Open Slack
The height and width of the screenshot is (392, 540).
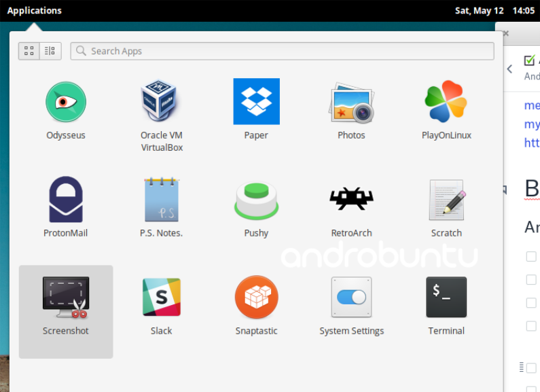tap(162, 297)
